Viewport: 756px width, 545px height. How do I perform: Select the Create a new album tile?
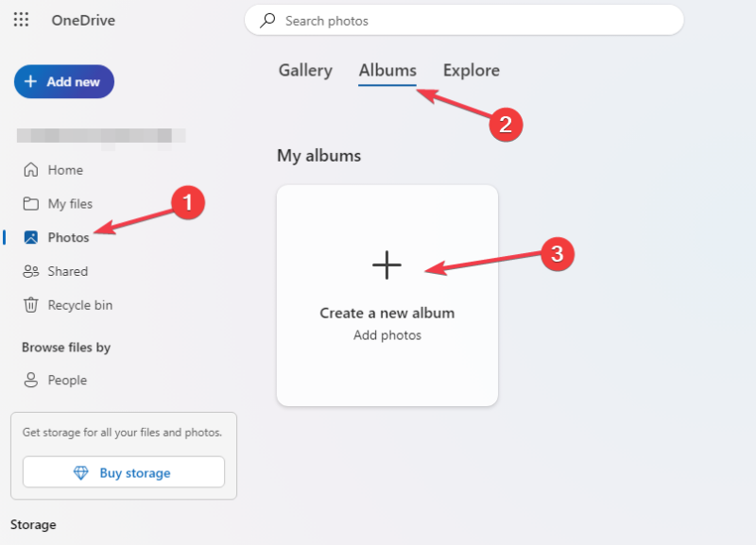tap(387, 295)
